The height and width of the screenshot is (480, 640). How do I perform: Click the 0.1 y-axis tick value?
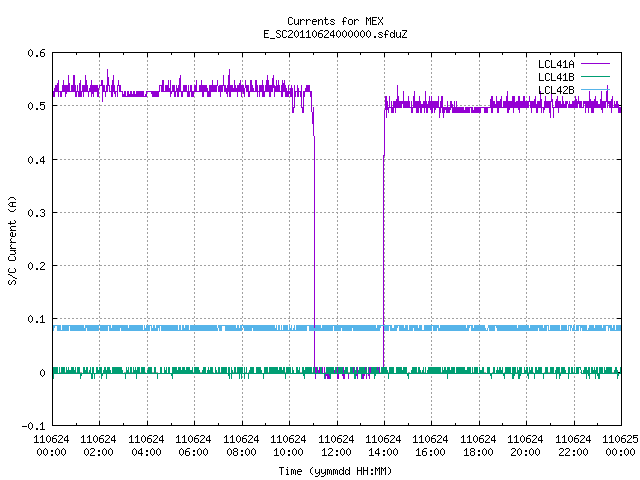36,319
